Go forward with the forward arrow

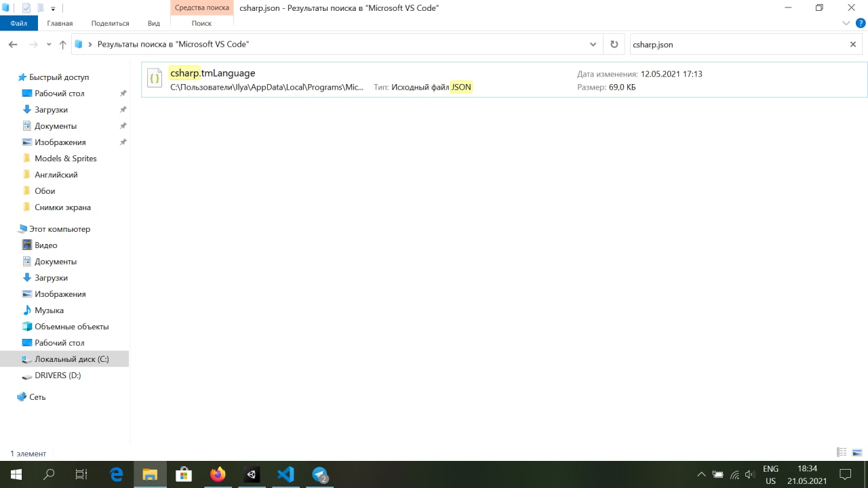(32, 44)
